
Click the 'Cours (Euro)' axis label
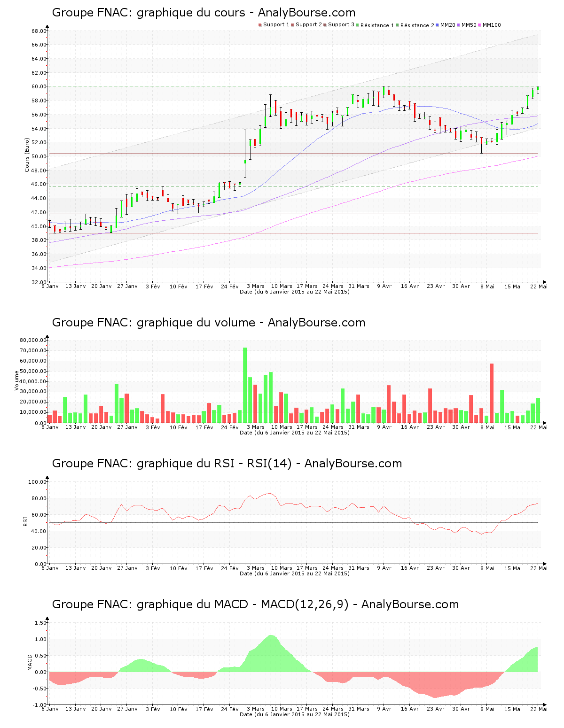[27, 155]
